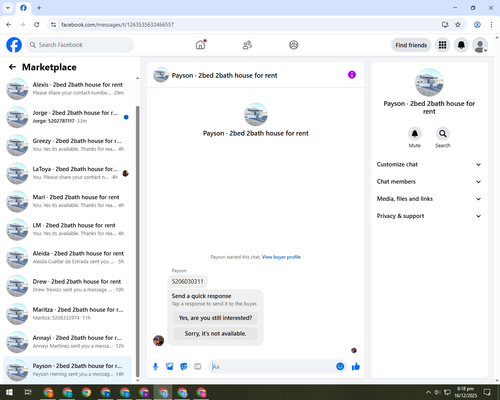Open the notifications bell in the header

461,45
